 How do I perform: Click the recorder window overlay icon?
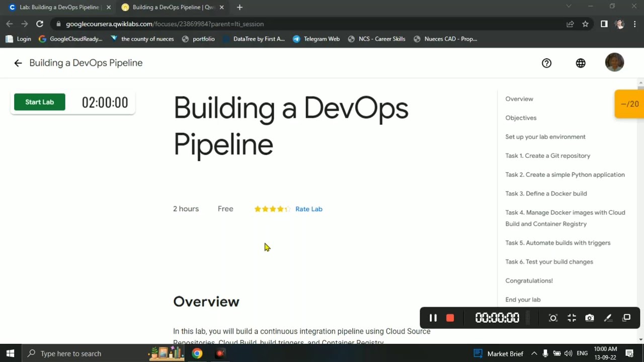point(626,318)
